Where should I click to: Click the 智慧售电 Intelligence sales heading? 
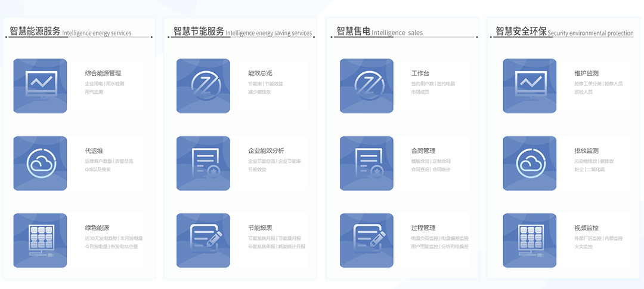coord(379,32)
